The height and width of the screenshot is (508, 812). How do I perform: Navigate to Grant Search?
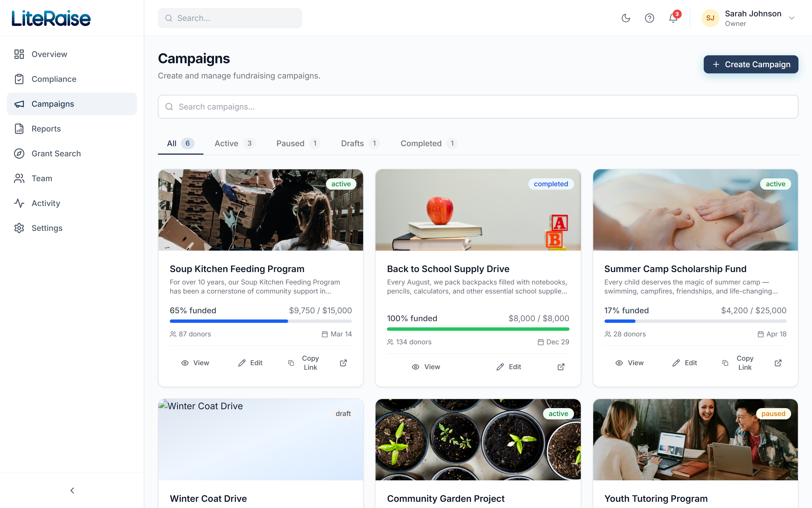pos(72,154)
